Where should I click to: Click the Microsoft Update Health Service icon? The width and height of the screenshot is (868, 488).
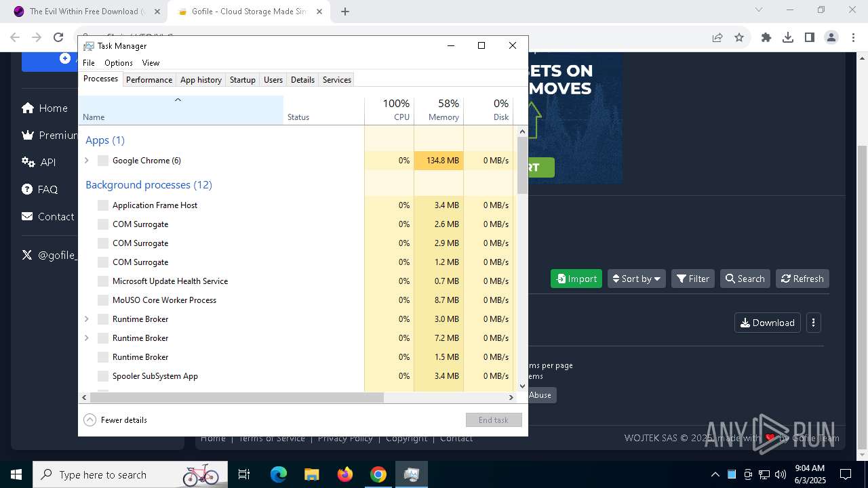(103, 281)
